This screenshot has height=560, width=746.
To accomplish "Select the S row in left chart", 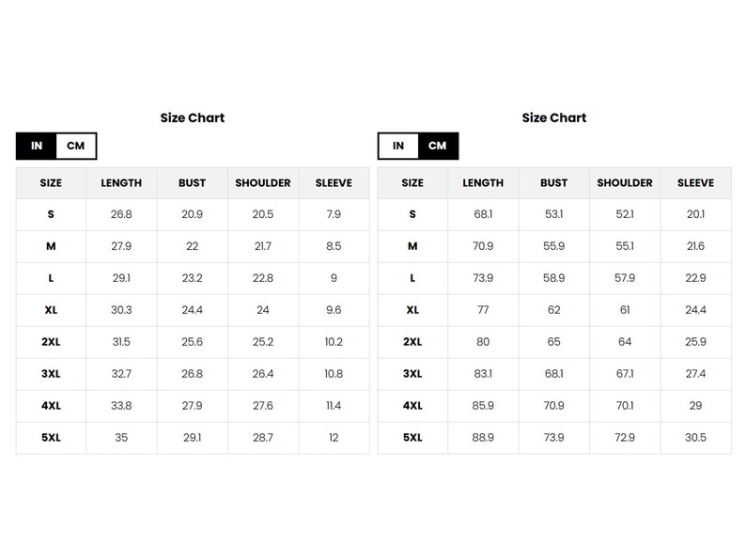I will point(193,214).
